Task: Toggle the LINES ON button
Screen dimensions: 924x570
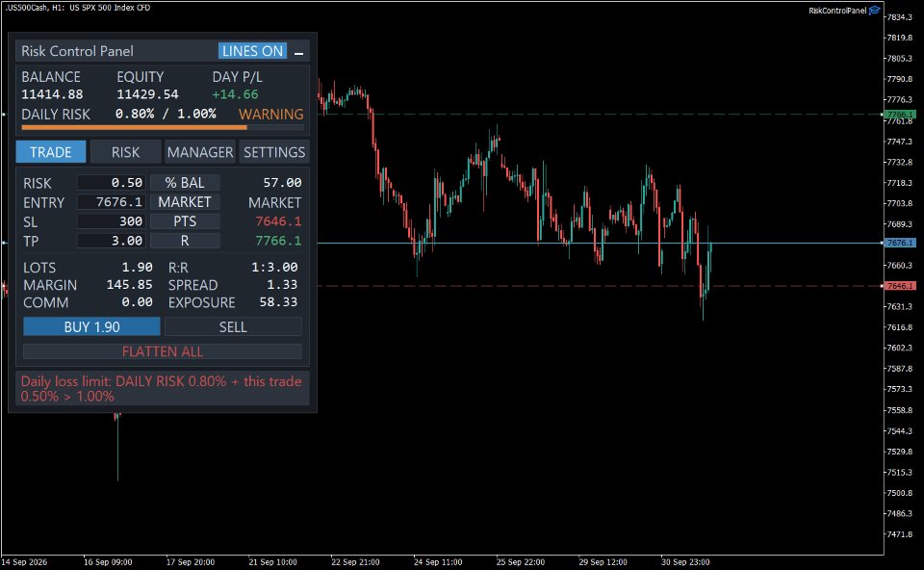Action: point(252,51)
